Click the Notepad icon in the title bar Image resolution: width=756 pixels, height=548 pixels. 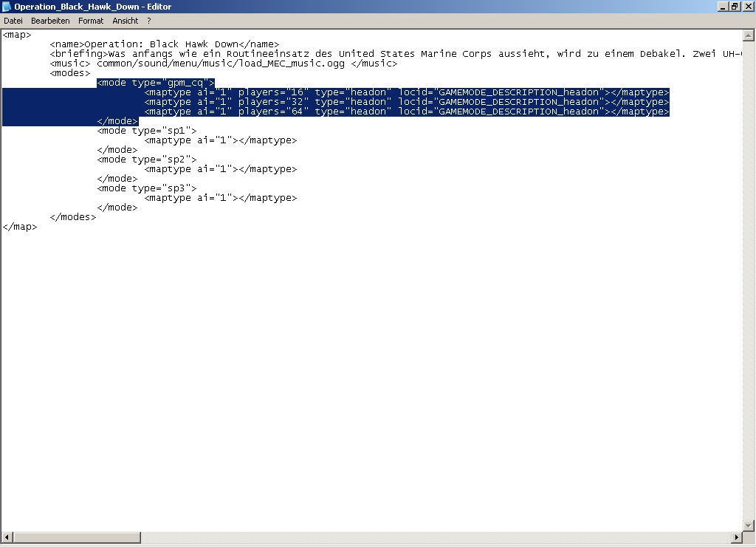pos(7,7)
